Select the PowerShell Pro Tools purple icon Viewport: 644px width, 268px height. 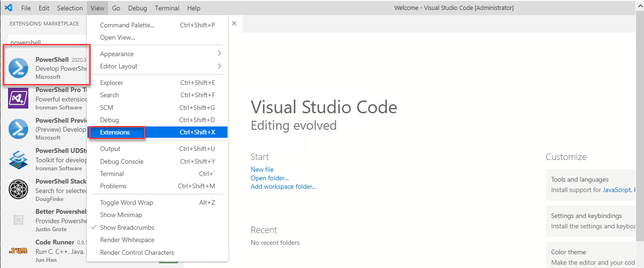(18, 99)
